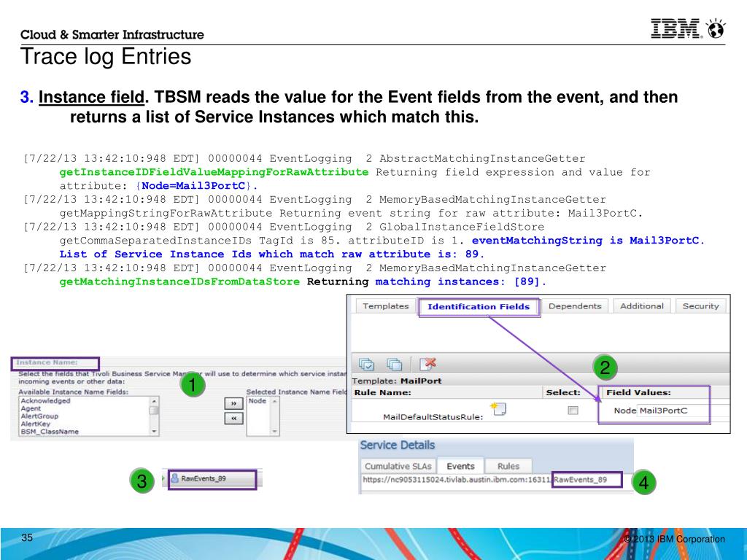This screenshot has height=560, width=747.
Task: Click the Instance Name label
Action: (47, 362)
